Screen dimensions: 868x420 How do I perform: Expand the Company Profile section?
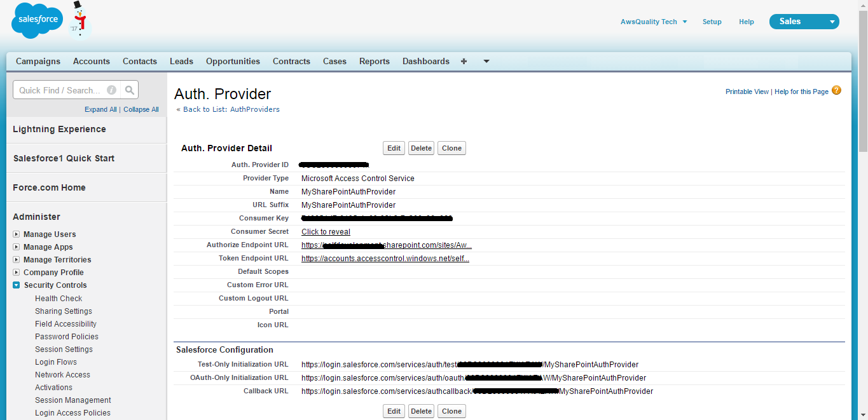pos(17,273)
